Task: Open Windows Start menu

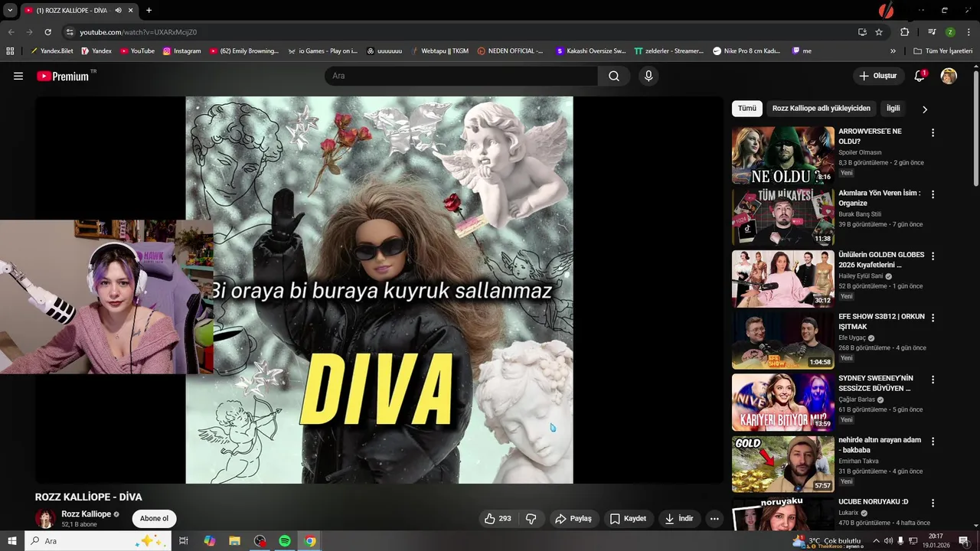Action: 11,541
